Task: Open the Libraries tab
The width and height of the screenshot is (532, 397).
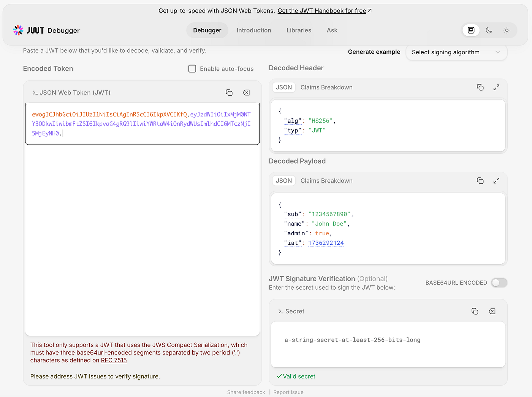Action: coord(299,30)
